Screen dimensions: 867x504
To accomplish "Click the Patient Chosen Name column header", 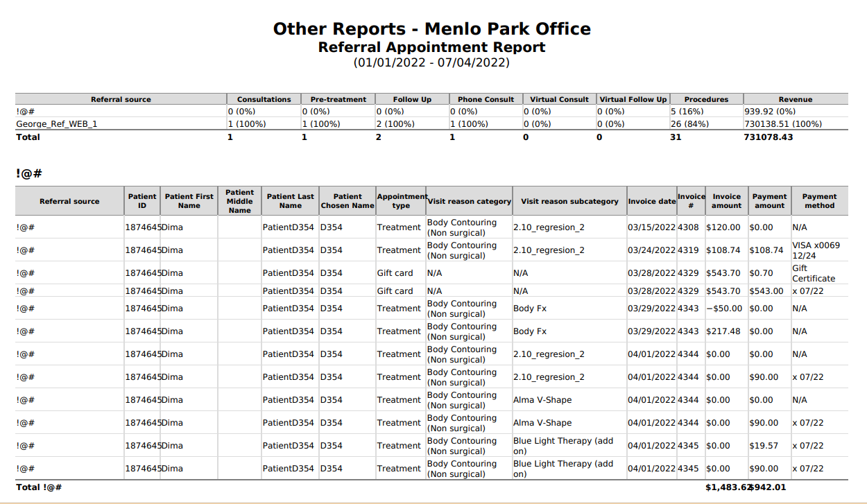I will pos(347,201).
